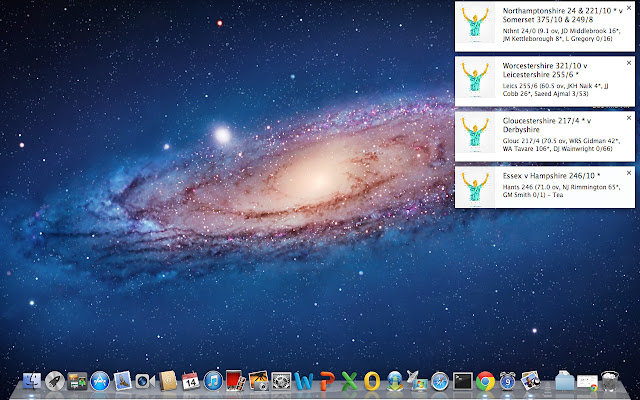Open the blue W Word icon
640x400 pixels.
pos(305,381)
